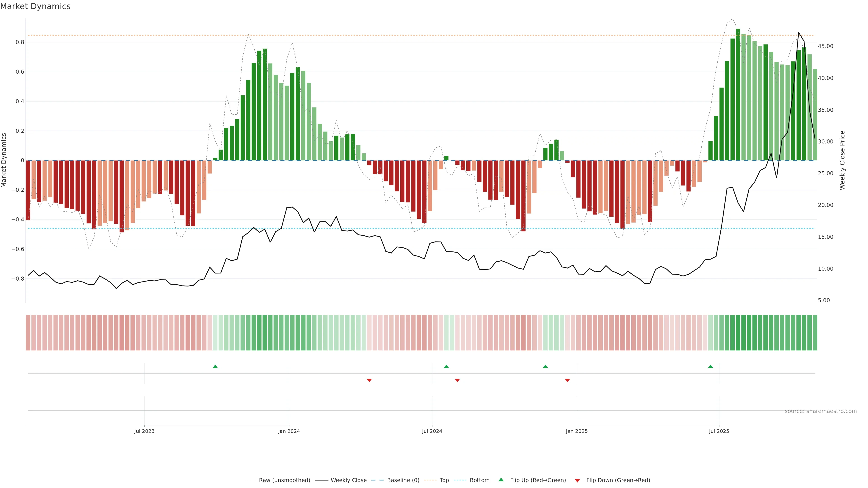Click the Jul 2025 axis label
Screen dimensions: 868x488
coord(719,431)
